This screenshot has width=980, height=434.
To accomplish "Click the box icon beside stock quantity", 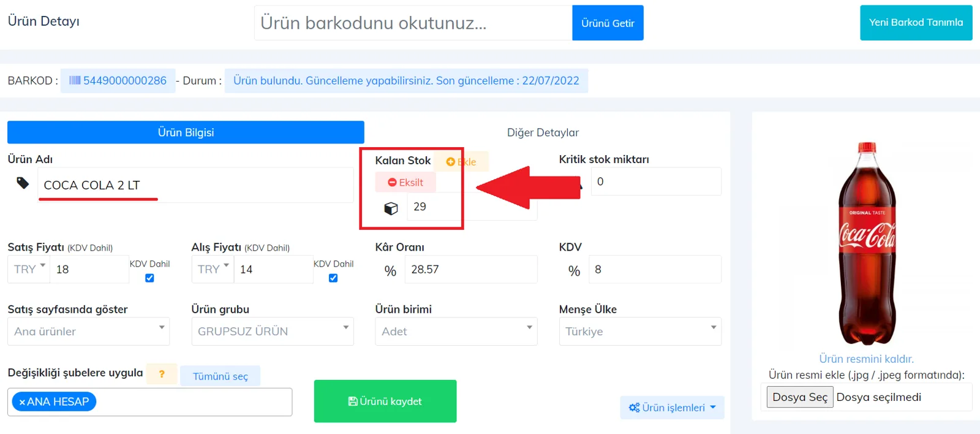I will tap(391, 208).
